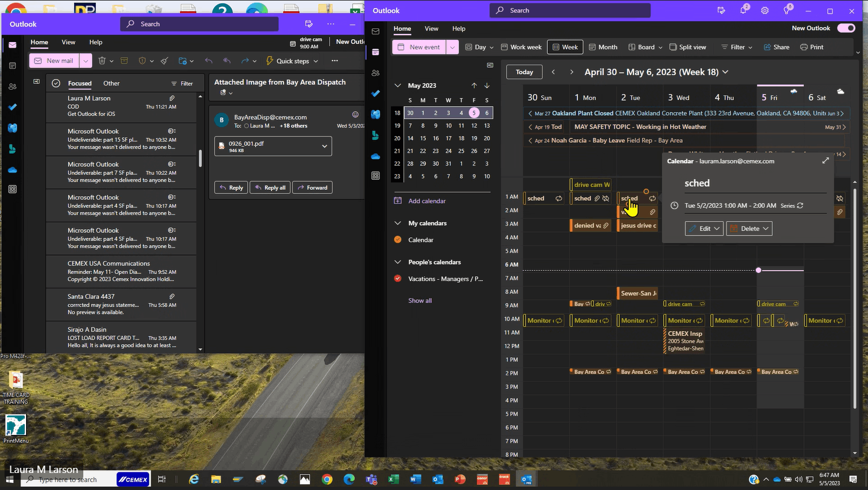Turn off the New Outlook toggle
The width and height of the screenshot is (868, 490).
[846, 28]
